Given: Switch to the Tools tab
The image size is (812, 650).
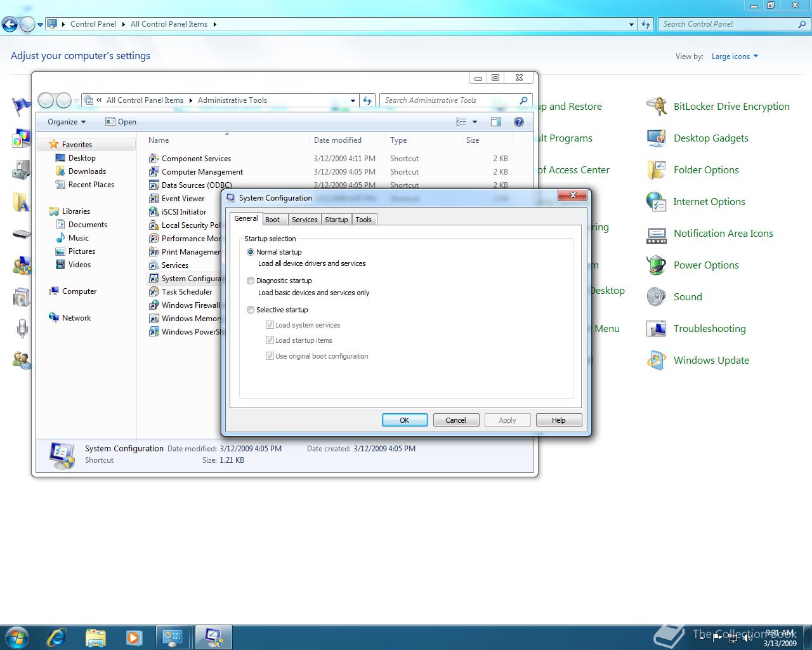Looking at the screenshot, I should (x=363, y=220).
